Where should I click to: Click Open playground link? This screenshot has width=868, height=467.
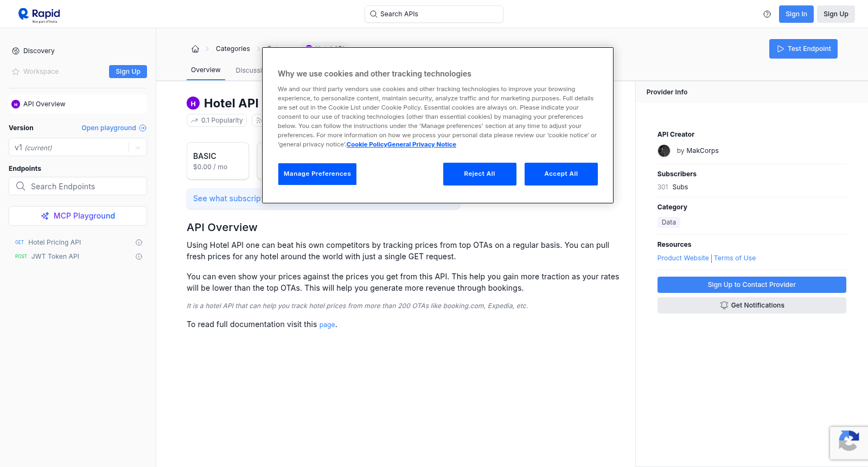pos(108,128)
